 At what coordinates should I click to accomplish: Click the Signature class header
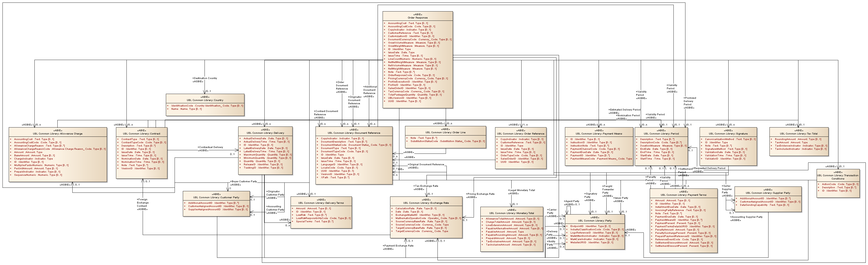tap(728, 134)
